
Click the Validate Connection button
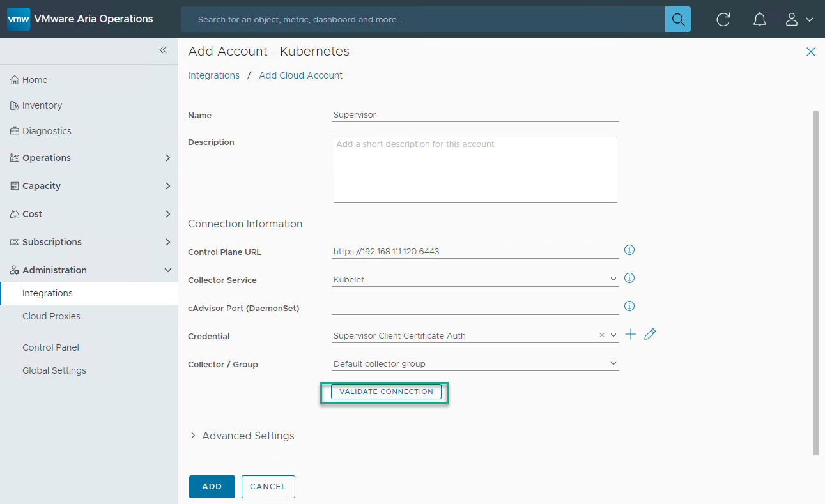[386, 392]
